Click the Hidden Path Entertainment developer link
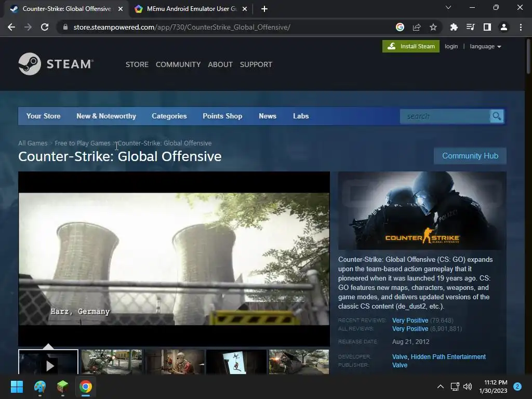The image size is (532, 399). pyautogui.click(x=448, y=357)
